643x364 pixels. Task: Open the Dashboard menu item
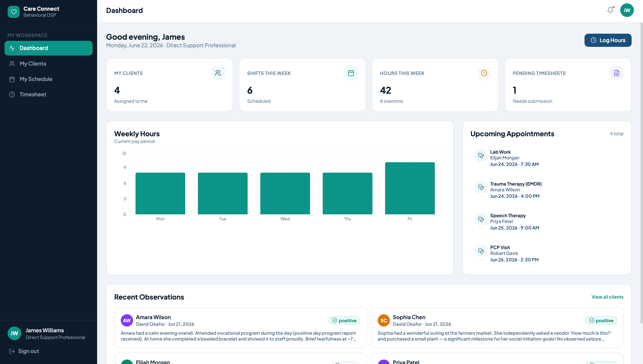pos(48,48)
